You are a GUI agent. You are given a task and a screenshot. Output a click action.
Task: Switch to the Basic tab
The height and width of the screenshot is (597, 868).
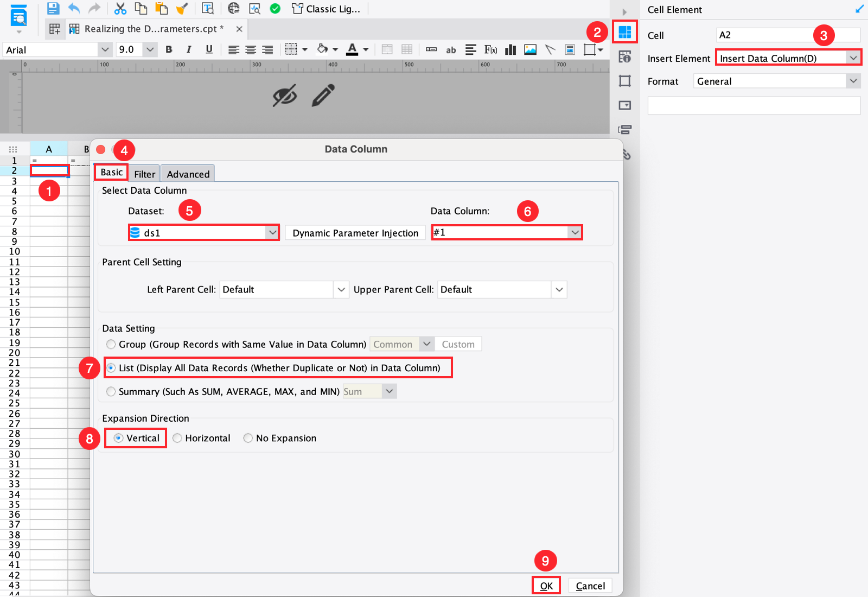[x=112, y=172]
